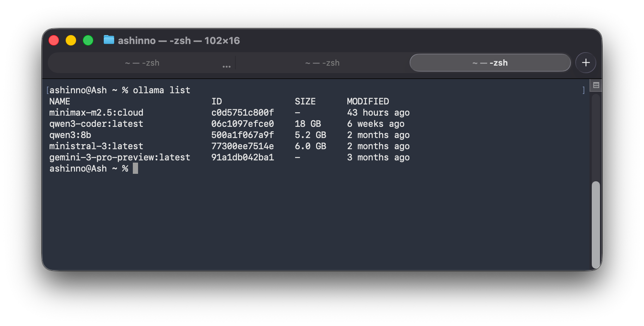Click model name qwen3:8b
This screenshot has width=644, height=326.
[x=70, y=135]
